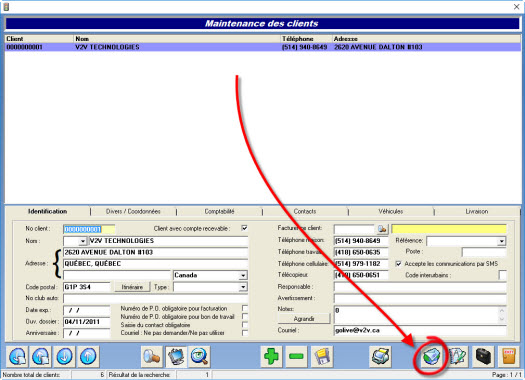
Task: Click the Code postal field
Action: tap(87, 287)
